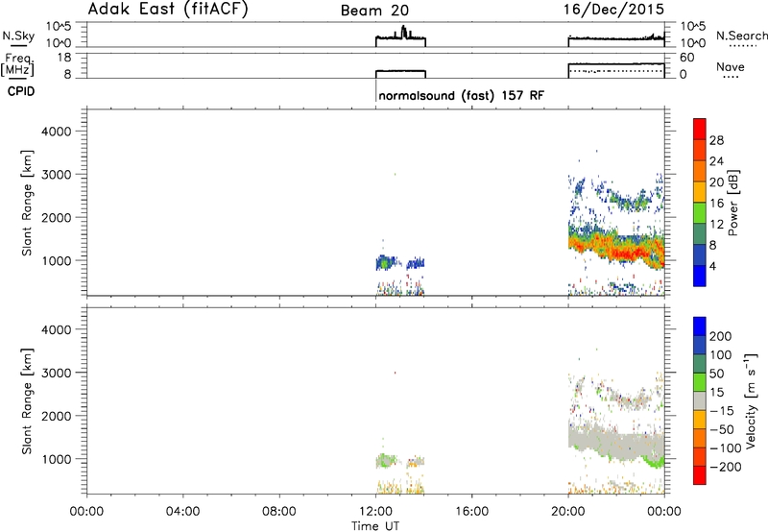Click the 'Time UT' axis title
The image size is (768, 532).
click(x=375, y=526)
